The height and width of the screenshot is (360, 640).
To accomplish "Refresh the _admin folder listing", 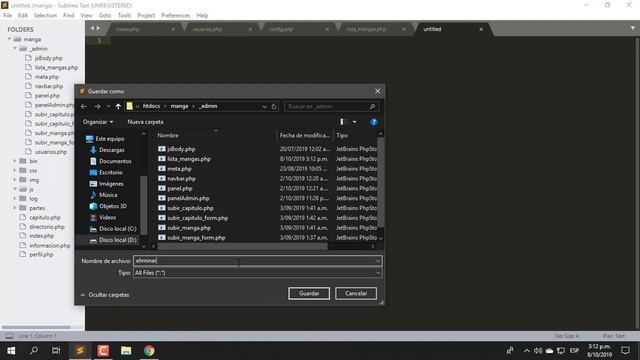I will (x=274, y=107).
